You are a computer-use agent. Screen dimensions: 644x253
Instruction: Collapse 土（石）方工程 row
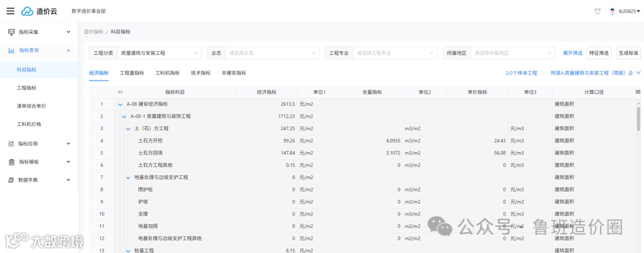pos(128,129)
